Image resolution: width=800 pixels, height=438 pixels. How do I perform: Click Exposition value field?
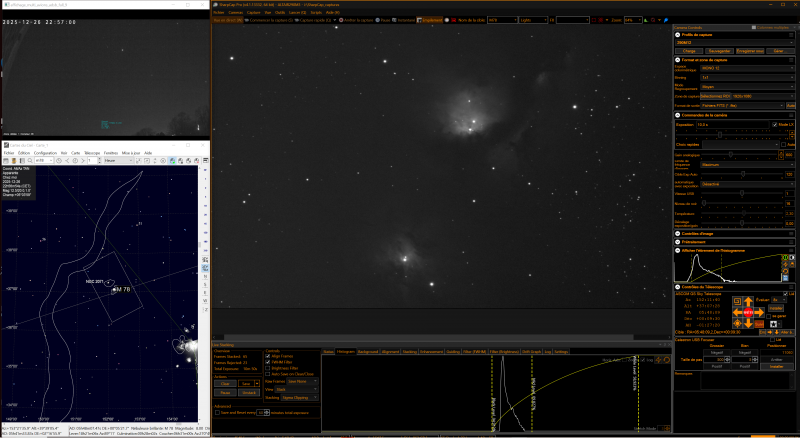click(x=733, y=125)
